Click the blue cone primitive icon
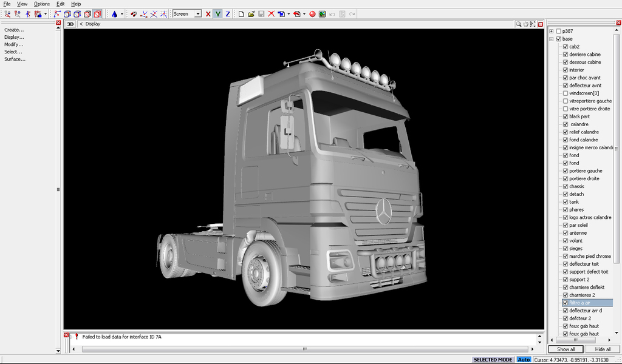622x364 pixels. pyautogui.click(x=114, y=13)
